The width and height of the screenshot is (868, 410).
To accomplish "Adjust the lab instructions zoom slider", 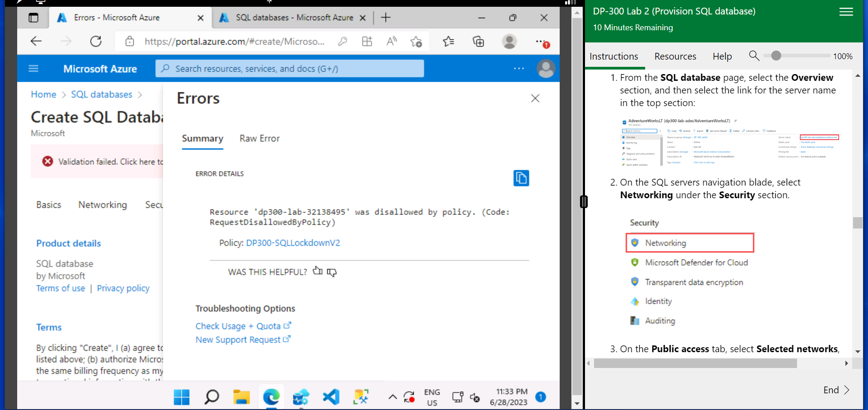I will pos(776,56).
